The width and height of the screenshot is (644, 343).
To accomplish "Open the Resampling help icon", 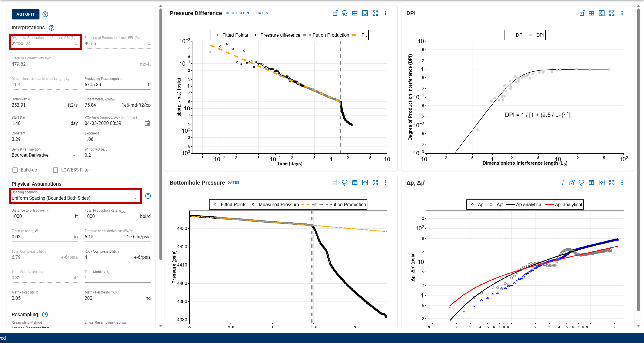I will (45, 315).
